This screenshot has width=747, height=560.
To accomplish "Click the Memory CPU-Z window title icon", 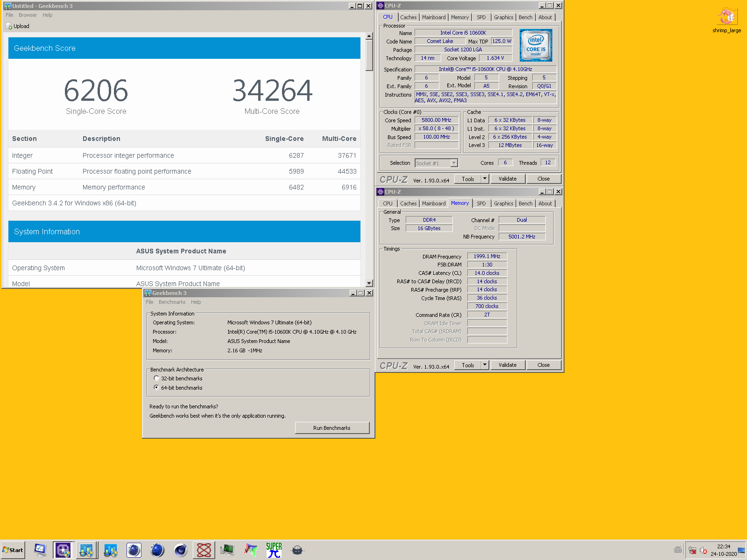I will pyautogui.click(x=381, y=192).
